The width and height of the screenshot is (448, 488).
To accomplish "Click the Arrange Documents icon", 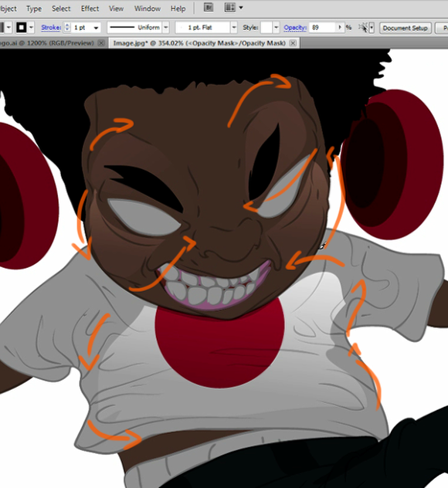I will [x=229, y=8].
